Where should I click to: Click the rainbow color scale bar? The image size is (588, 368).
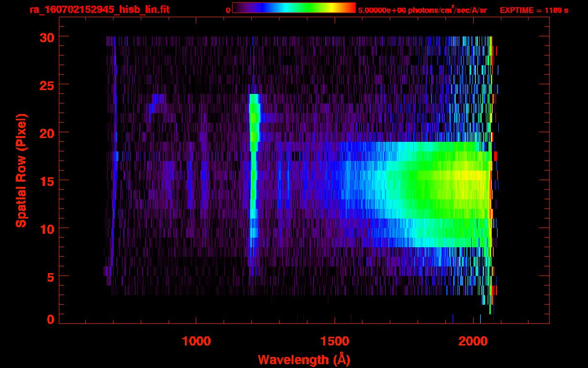tap(294, 8)
